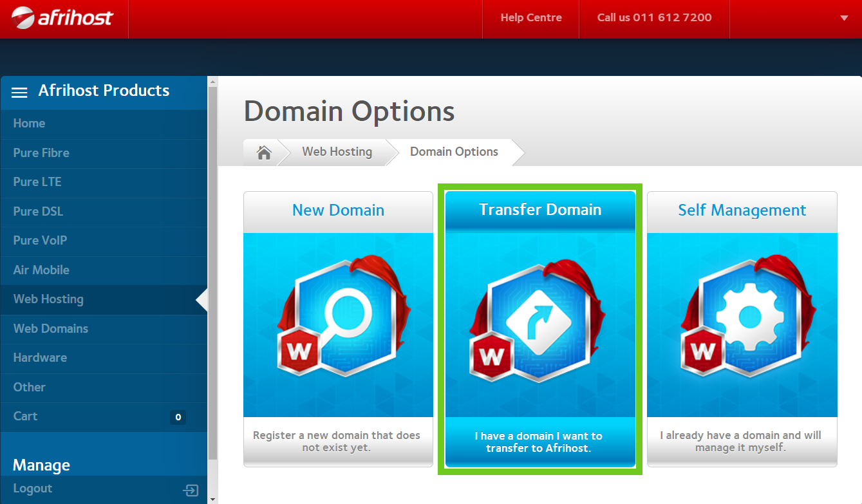Image resolution: width=862 pixels, height=504 pixels.
Task: Click the home icon in breadcrumb
Action: click(x=264, y=153)
